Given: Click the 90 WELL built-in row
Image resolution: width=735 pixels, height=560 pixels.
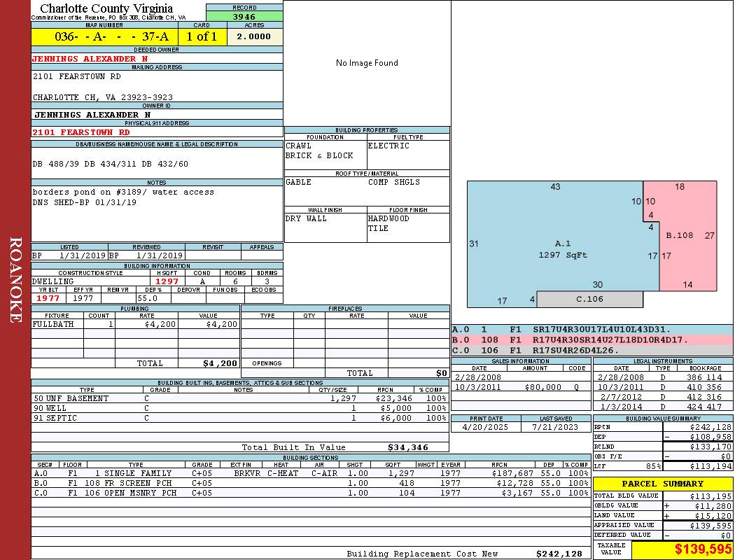Looking at the screenshot, I should click(x=240, y=408).
